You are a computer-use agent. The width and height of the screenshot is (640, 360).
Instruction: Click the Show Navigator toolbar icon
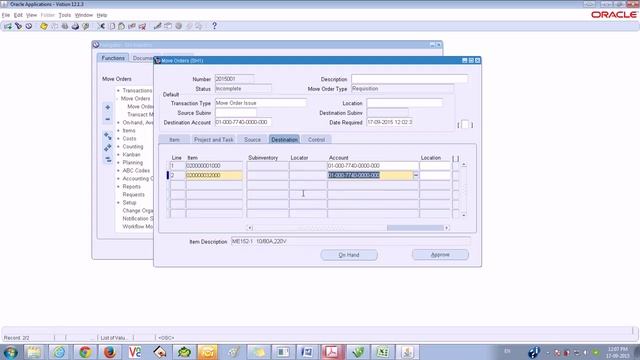(x=29, y=26)
